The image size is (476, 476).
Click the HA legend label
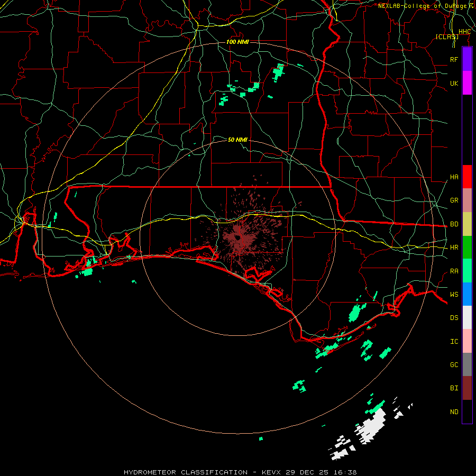pos(454,177)
